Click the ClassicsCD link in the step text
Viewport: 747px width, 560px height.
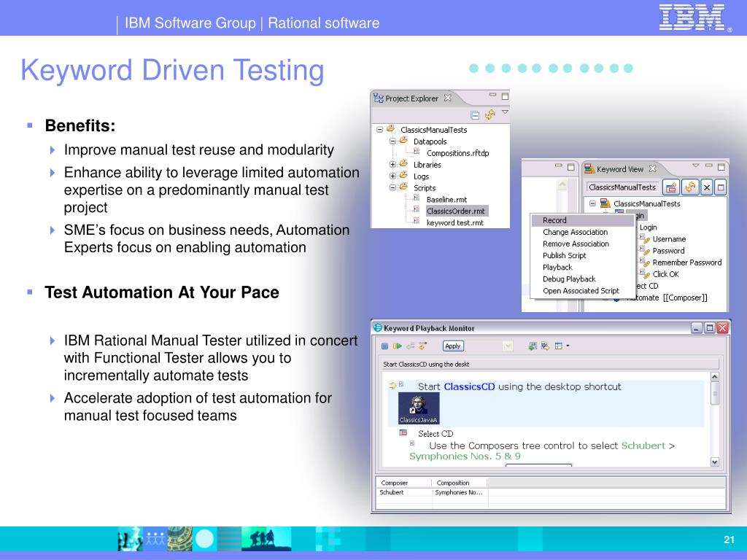[x=469, y=386]
